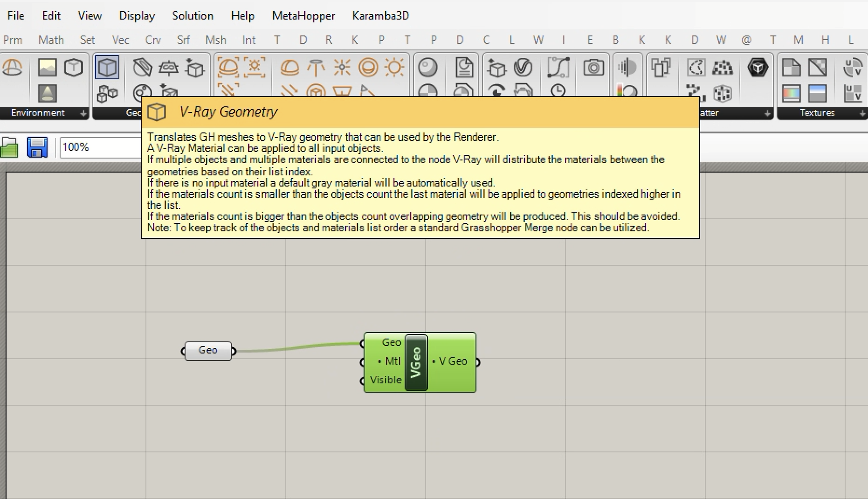Open file with the green folder icon
This screenshot has height=499, width=868.
(x=9, y=148)
